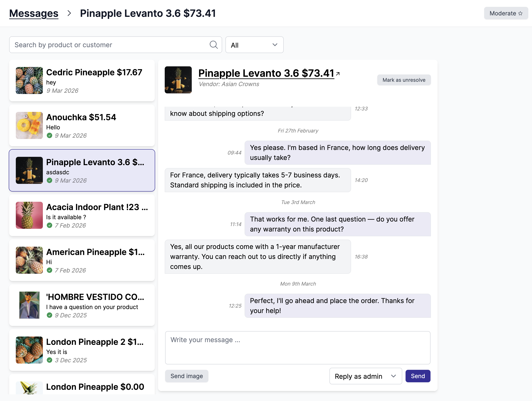Click the search magnifier icon
This screenshot has width=532, height=401.
[214, 45]
